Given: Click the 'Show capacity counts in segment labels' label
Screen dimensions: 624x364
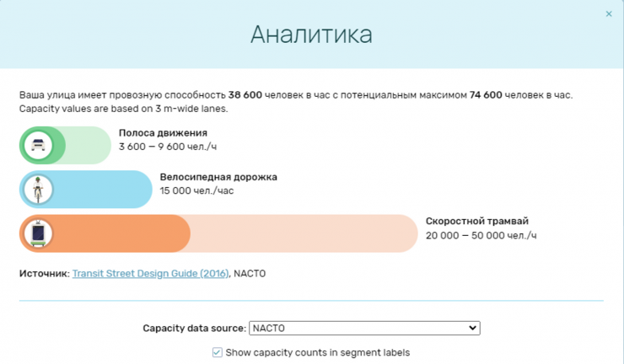Looking at the screenshot, I should click(x=317, y=352).
